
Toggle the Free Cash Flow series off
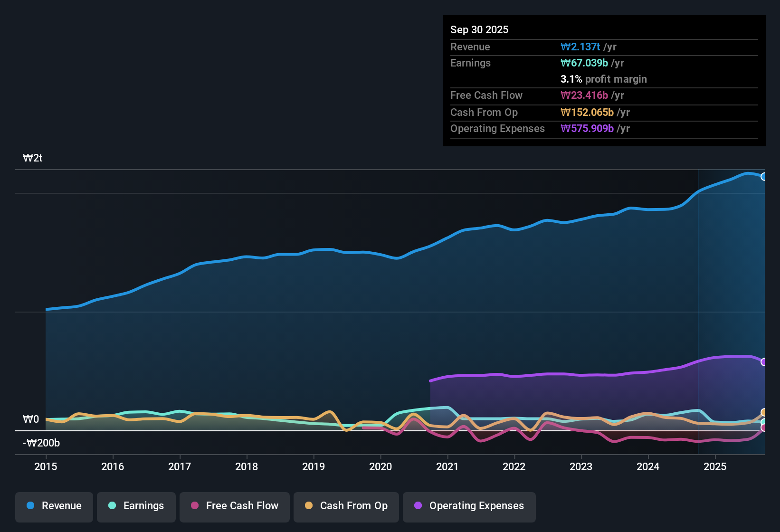[234, 506]
